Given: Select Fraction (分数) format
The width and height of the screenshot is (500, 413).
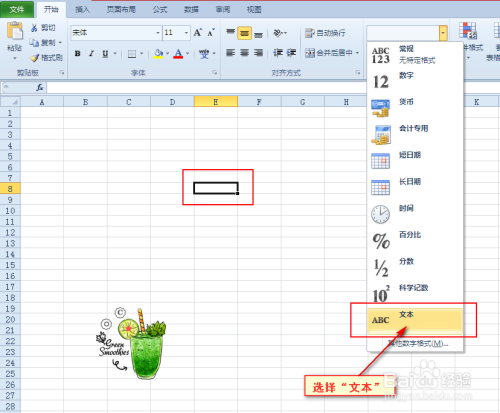Looking at the screenshot, I should tap(415, 267).
